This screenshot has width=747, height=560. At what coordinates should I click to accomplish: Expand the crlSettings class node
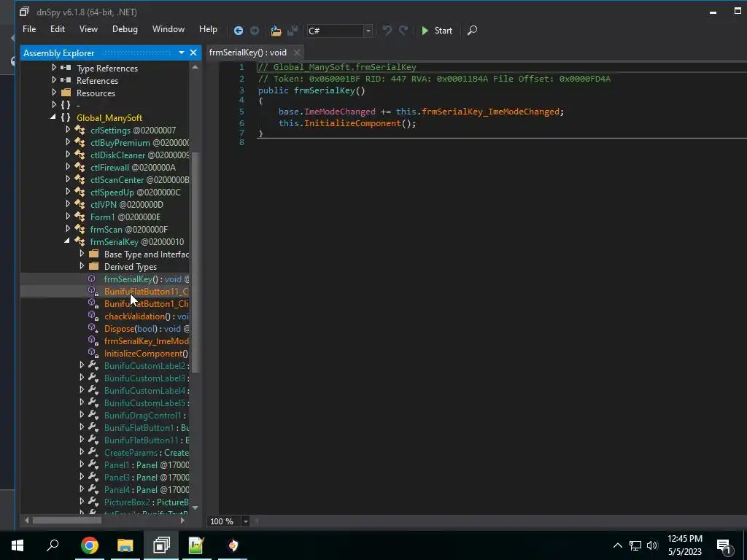[68, 130]
